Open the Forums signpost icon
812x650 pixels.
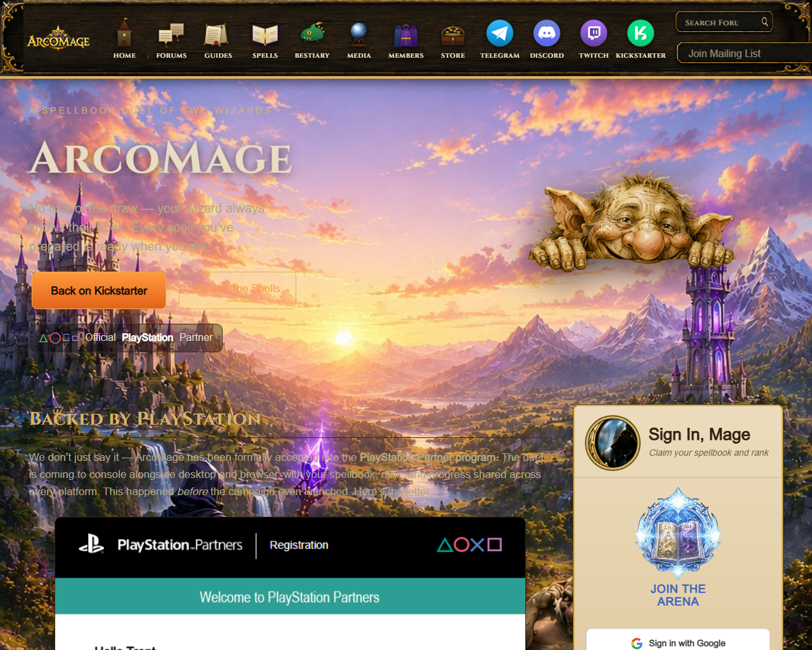[171, 34]
